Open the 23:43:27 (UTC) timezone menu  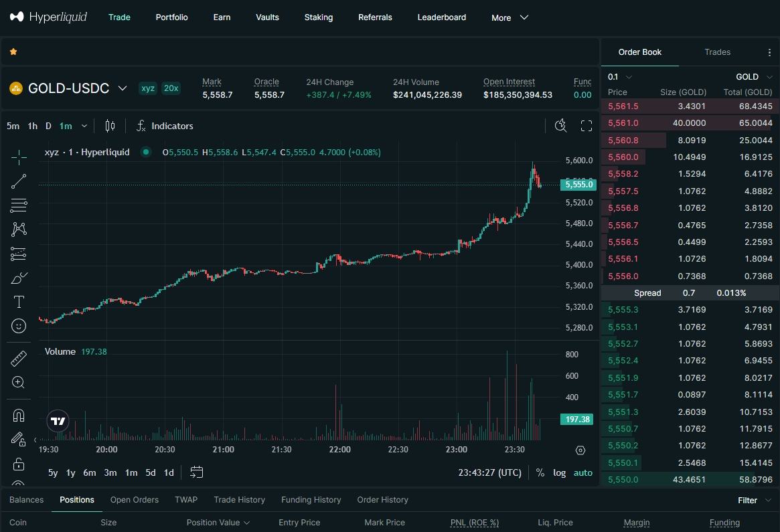489,473
